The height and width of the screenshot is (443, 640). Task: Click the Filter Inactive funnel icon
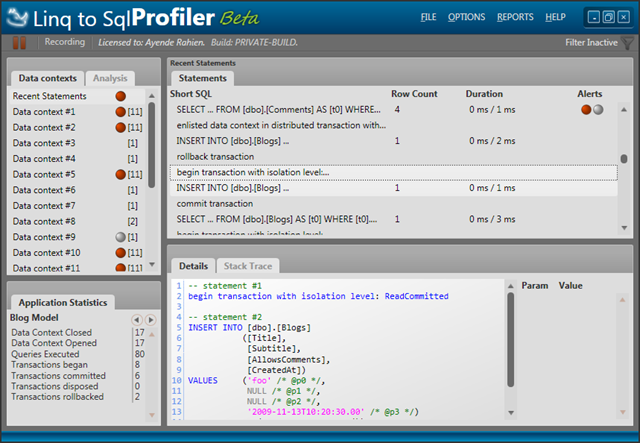pos(627,42)
